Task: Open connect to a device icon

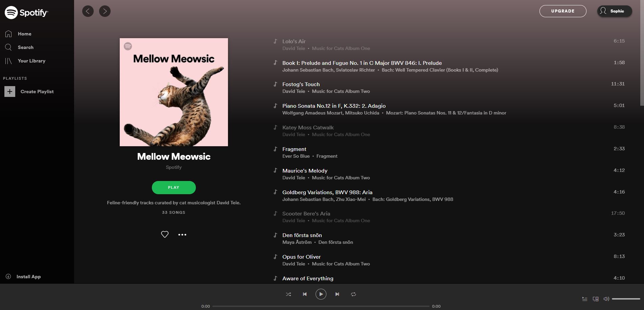Action: tap(596, 299)
